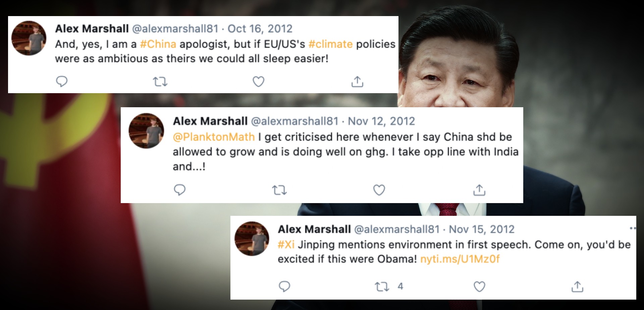The height and width of the screenshot is (310, 644).
Task: Reply to the Nov 15, 2012 tweet
Action: [284, 287]
